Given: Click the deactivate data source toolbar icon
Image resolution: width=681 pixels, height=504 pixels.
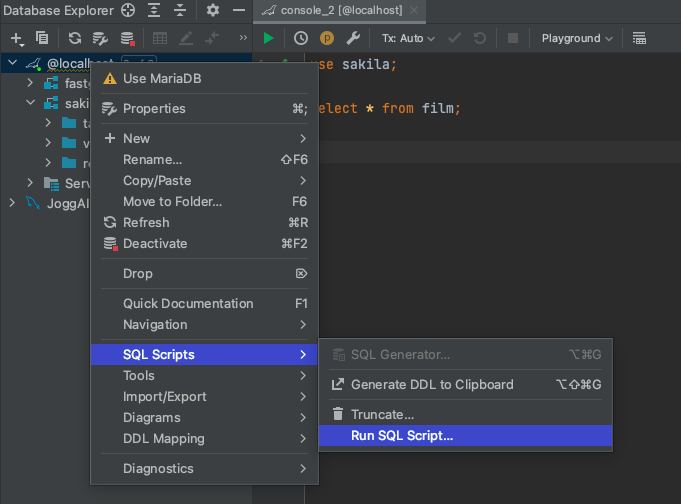Looking at the screenshot, I should (127, 38).
